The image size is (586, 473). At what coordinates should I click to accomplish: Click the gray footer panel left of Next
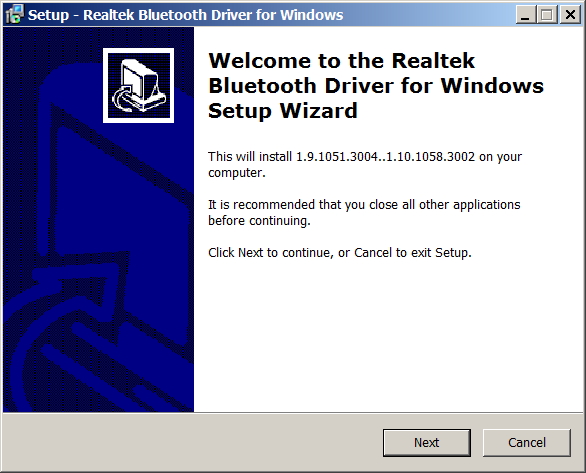[192, 443]
